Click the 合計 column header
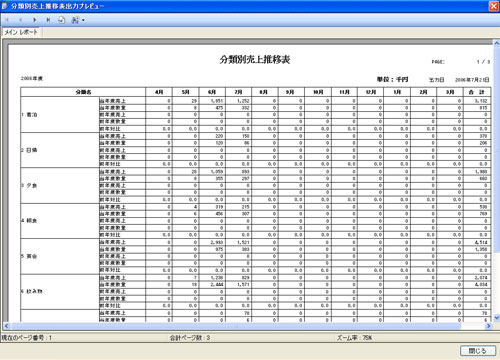The image size is (500, 360). click(x=477, y=92)
